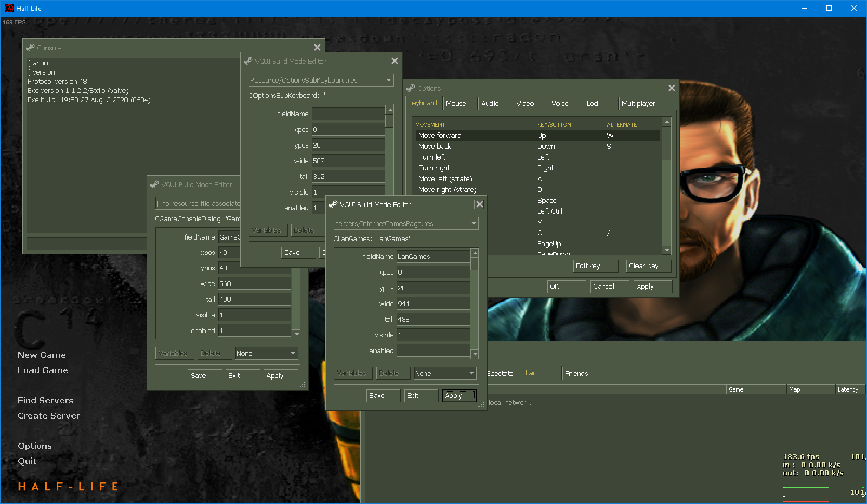The height and width of the screenshot is (504, 867).
Task: Click wide field with value 502
Action: (x=348, y=161)
